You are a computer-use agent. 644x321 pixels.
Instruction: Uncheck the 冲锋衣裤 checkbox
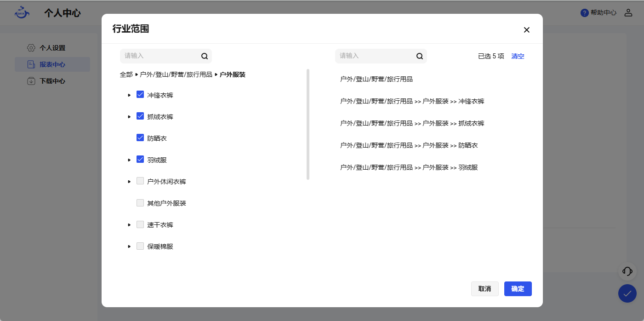[140, 95]
